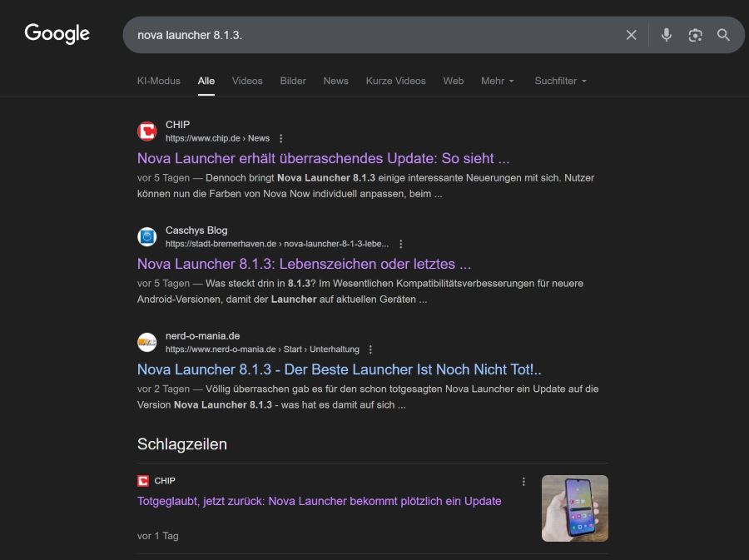Click the Caschys Blog site favicon
Screen dimensions: 749x560
[147, 237]
